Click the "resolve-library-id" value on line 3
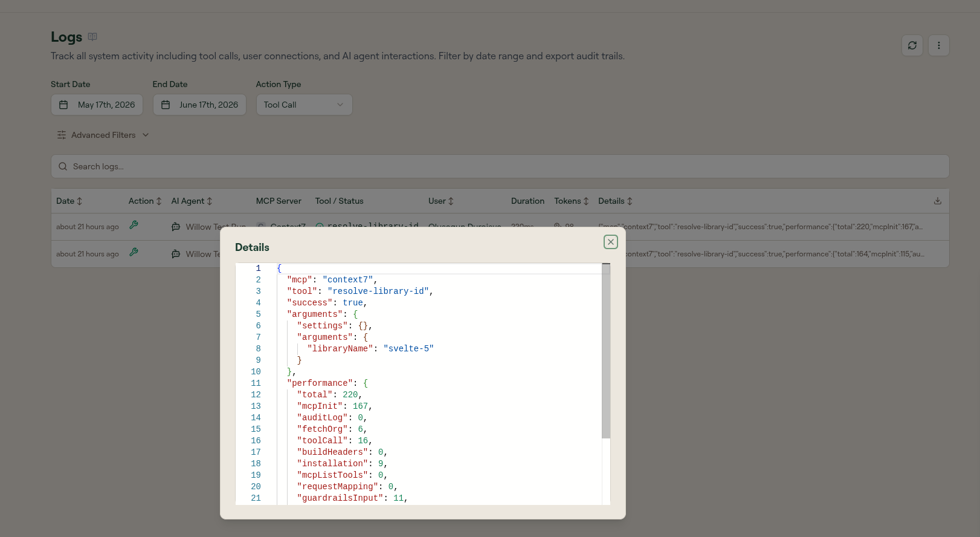980x537 pixels. (x=378, y=291)
